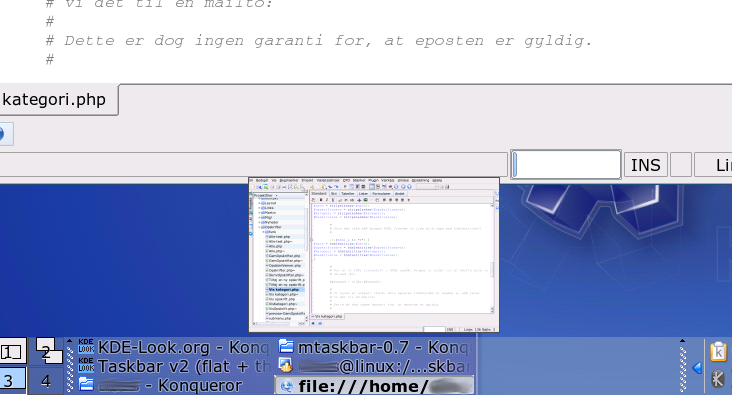Activate the folder Konqueror taskbar entry
The image size is (732, 395).
point(174,385)
